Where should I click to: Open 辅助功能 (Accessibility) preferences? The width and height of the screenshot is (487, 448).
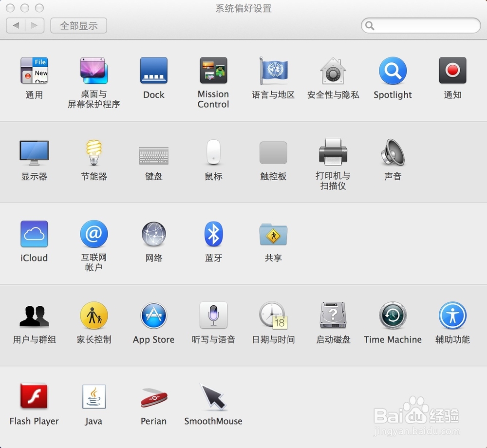tap(452, 316)
